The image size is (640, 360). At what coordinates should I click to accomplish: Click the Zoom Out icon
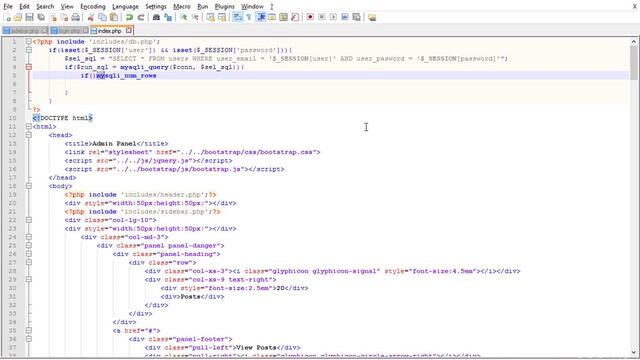tap(195, 17)
